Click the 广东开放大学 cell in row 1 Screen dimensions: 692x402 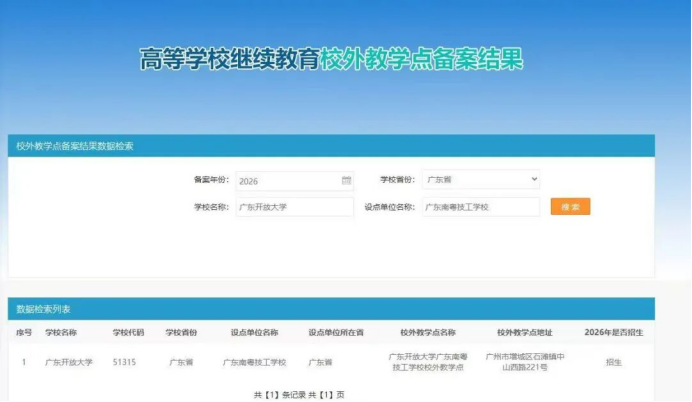[69, 362]
